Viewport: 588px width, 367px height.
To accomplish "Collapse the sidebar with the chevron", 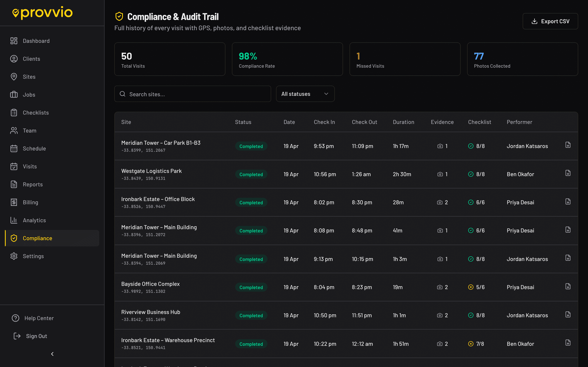I will coord(52,354).
